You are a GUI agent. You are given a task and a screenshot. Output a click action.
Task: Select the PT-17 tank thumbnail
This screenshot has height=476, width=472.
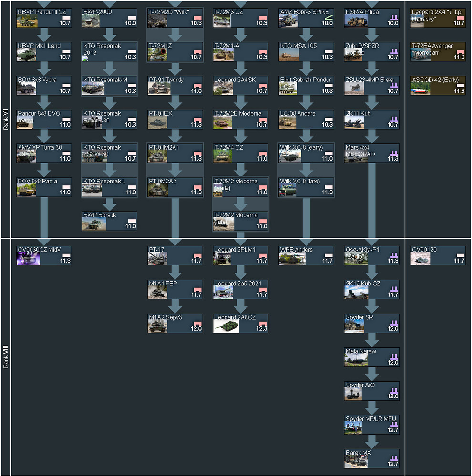pyautogui.click(x=158, y=258)
